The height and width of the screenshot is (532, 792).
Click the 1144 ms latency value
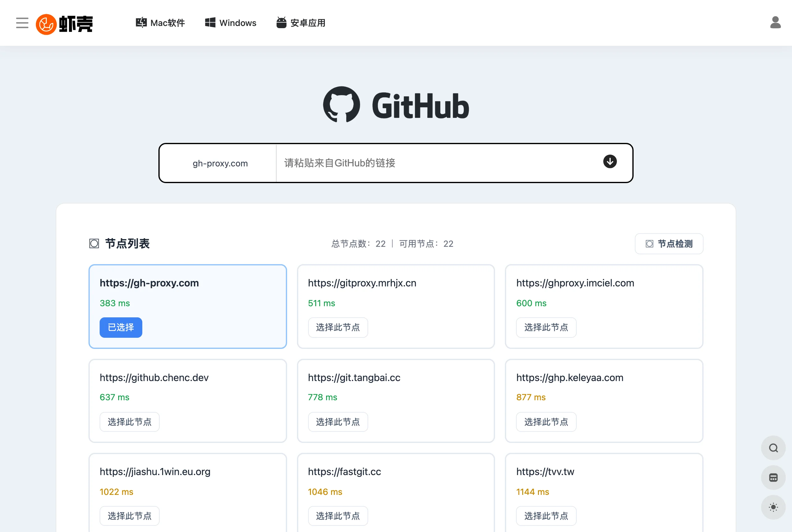pyautogui.click(x=532, y=491)
